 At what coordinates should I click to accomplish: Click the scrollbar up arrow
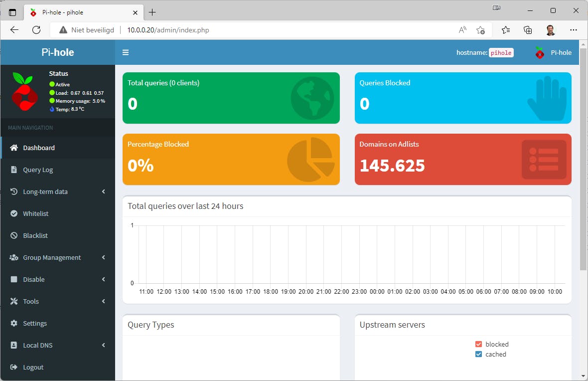pyautogui.click(x=583, y=44)
